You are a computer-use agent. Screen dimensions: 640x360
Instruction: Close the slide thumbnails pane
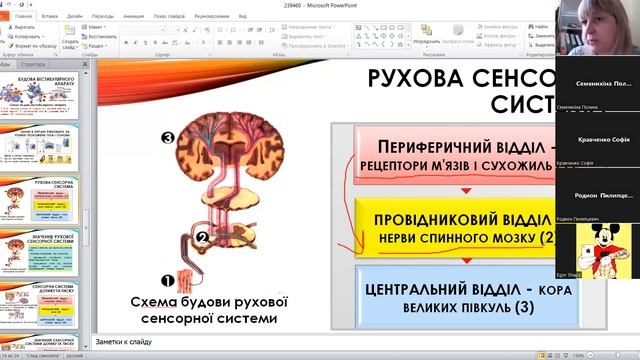[x=85, y=64]
